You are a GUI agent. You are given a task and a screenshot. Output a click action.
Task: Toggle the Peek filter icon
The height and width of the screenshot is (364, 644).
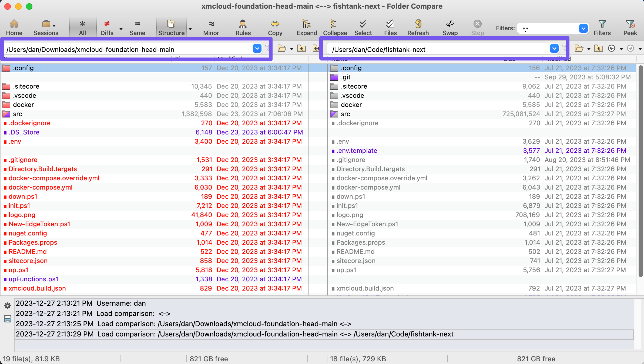tap(630, 28)
